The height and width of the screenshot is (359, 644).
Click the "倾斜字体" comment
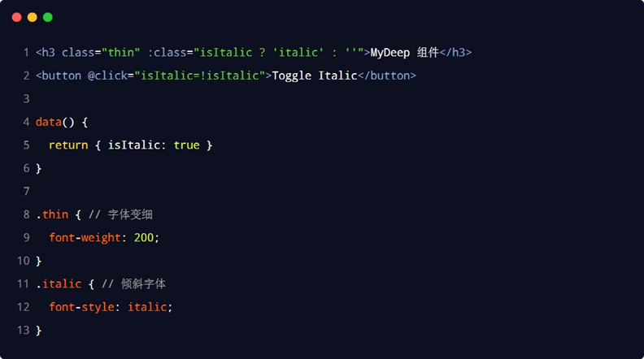(143, 284)
